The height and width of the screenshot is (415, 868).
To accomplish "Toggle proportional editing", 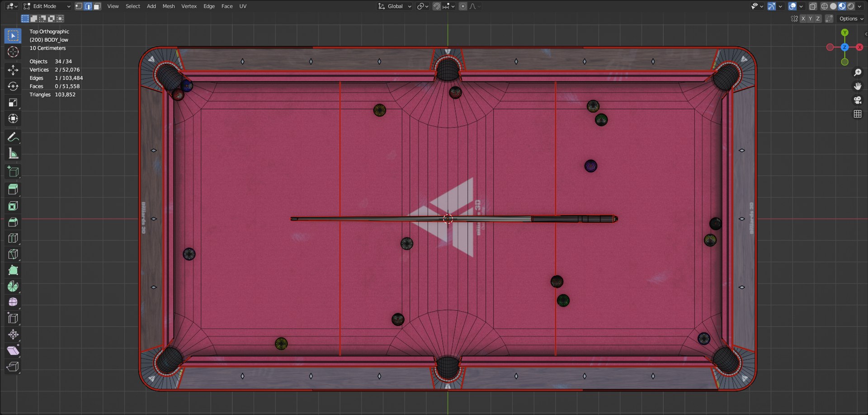I will [463, 6].
